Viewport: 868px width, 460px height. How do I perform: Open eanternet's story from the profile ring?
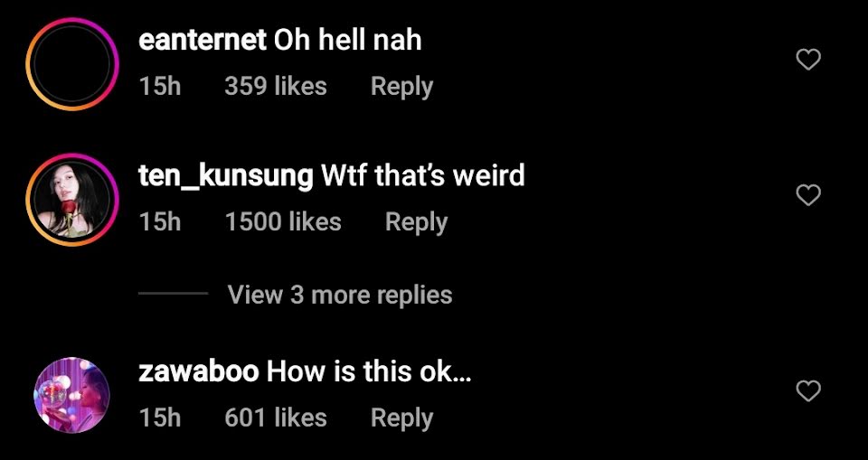coord(72,64)
